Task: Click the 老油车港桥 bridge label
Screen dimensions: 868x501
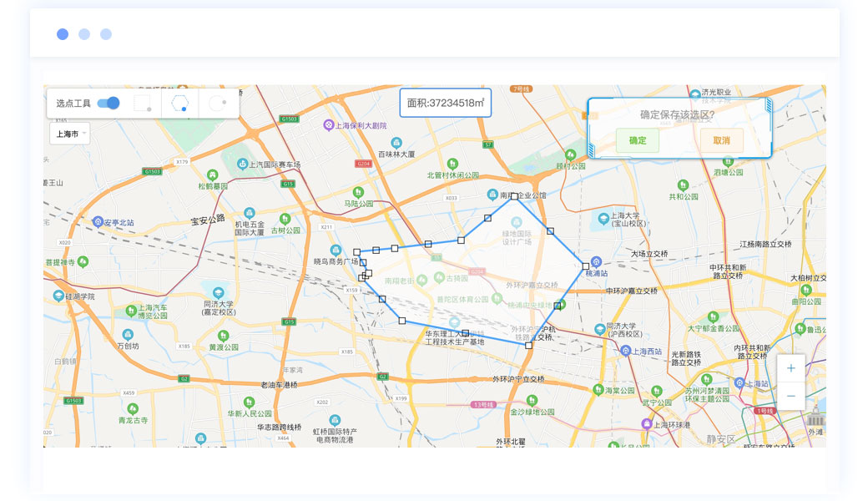Action: point(279,384)
